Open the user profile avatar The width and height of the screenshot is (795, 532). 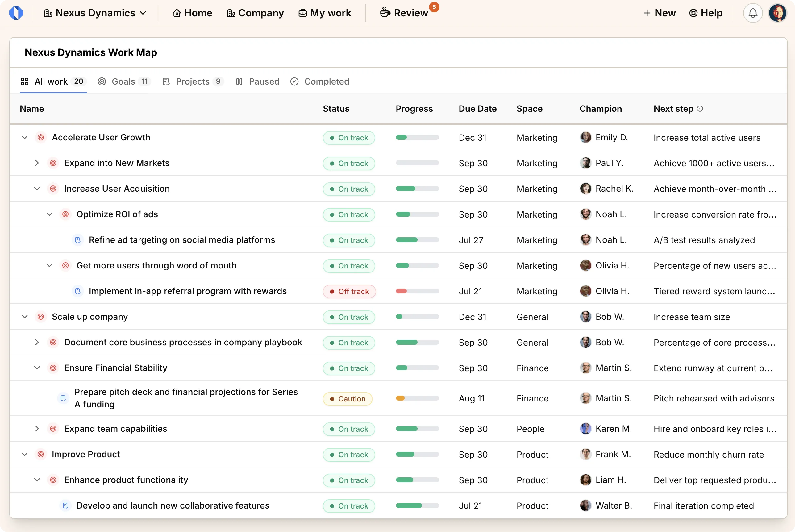(x=777, y=13)
